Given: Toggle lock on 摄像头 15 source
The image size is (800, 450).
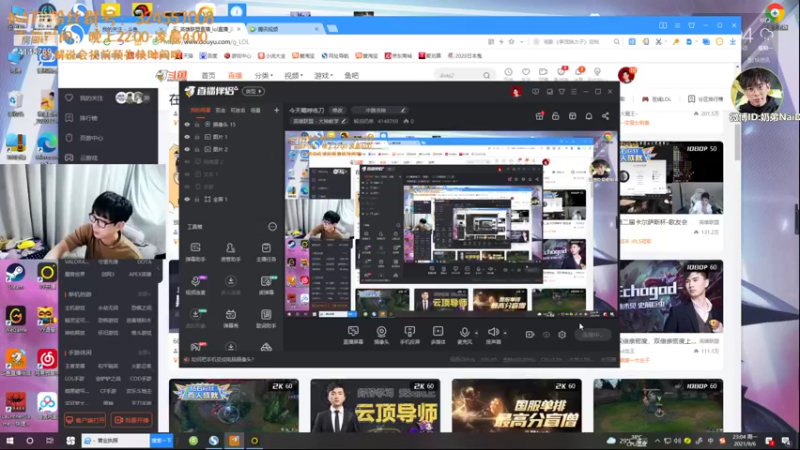Looking at the screenshot, I should (x=197, y=124).
